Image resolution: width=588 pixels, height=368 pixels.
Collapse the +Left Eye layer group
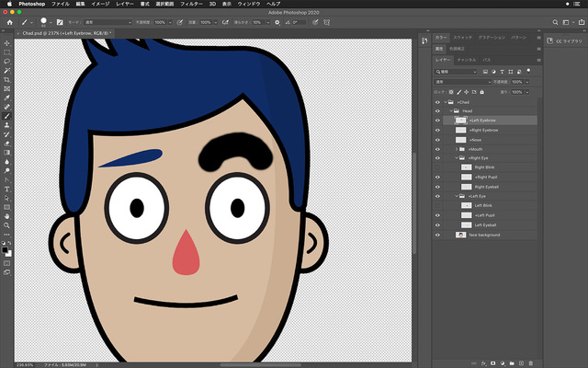(457, 196)
